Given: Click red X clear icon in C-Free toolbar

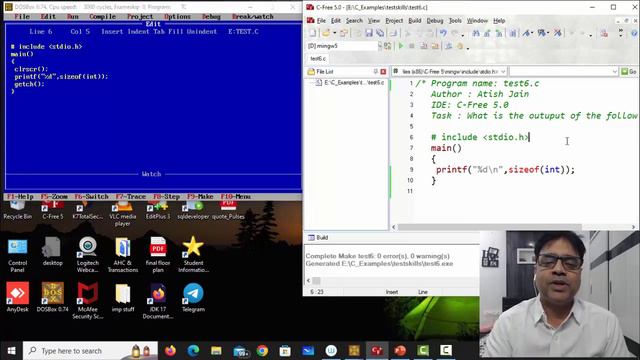Looking at the screenshot, I should click(558, 33).
